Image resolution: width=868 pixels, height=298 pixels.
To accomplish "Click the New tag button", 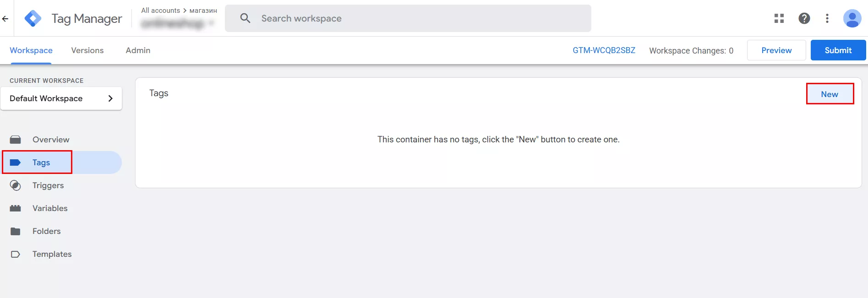I will (x=829, y=94).
